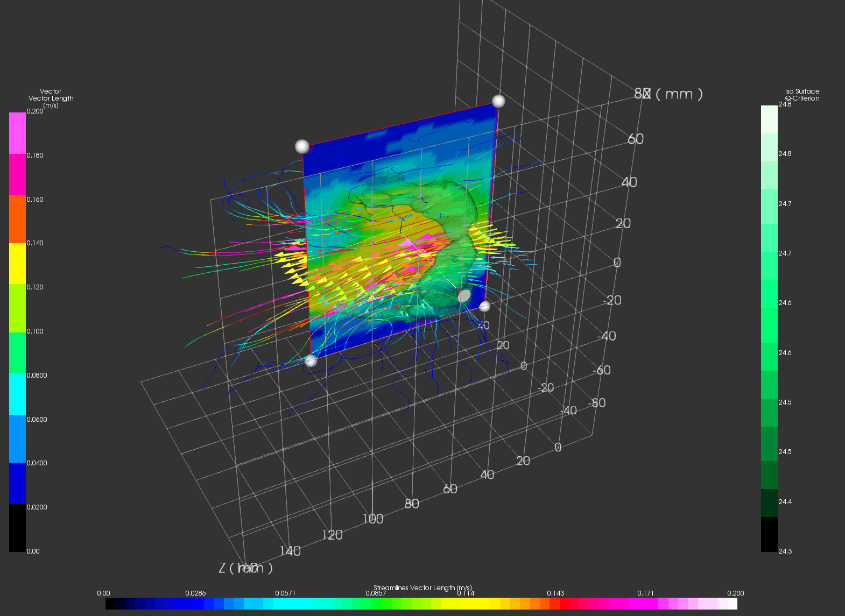Click the gray oval handle on the slice plane
This screenshot has height=616, width=845.
(x=464, y=295)
